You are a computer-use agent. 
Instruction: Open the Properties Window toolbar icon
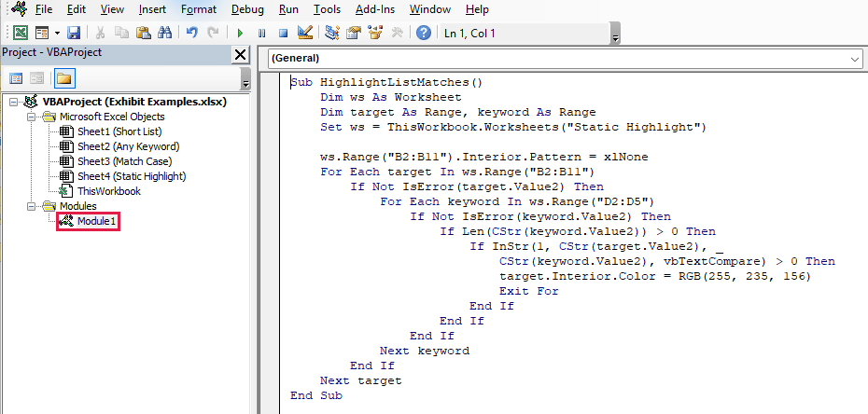click(354, 34)
